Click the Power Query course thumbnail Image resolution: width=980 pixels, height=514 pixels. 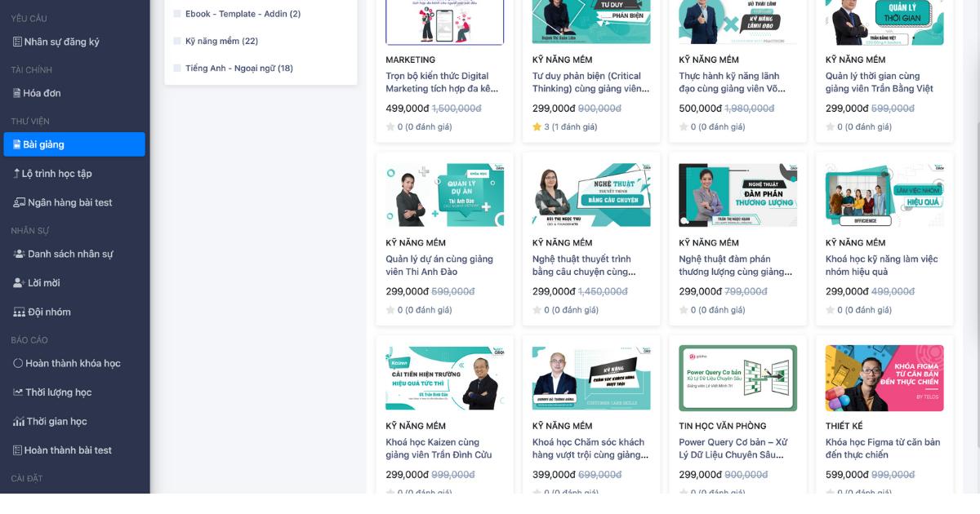pyautogui.click(x=738, y=378)
